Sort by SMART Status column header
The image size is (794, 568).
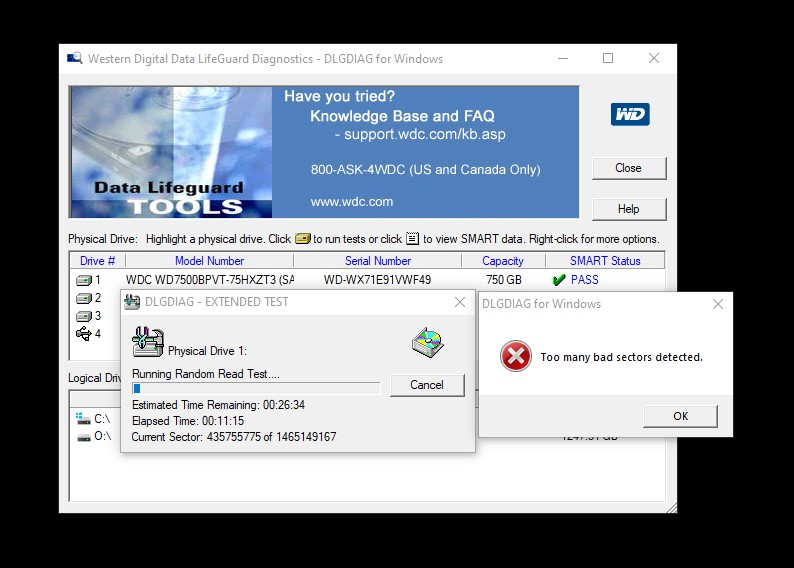click(605, 261)
